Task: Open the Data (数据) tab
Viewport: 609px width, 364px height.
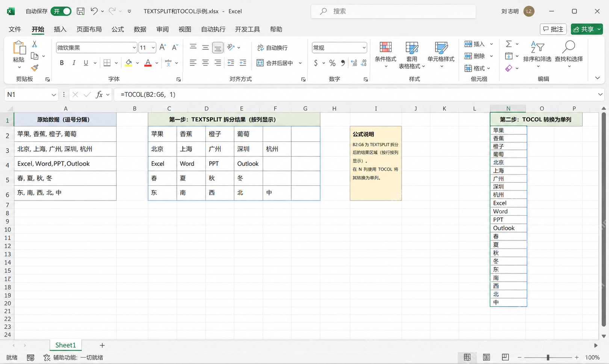Action: pyautogui.click(x=140, y=29)
